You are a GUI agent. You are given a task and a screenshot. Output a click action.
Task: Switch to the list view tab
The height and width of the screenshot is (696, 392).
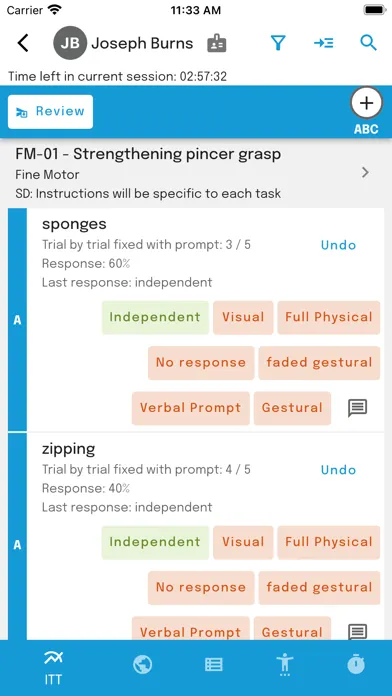[x=214, y=664]
